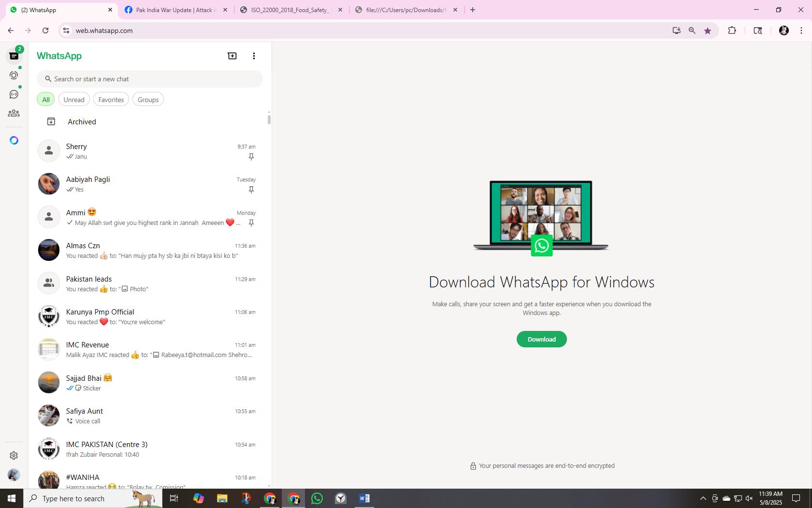Select the Unread chat filter

(x=74, y=100)
